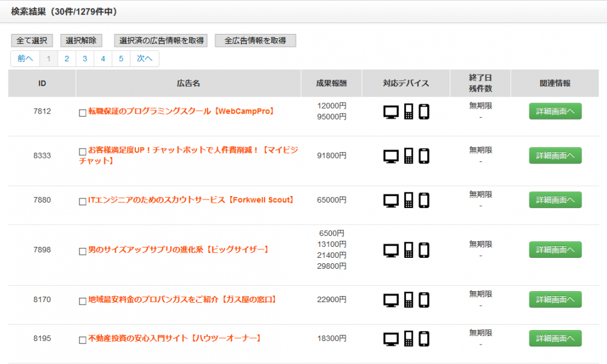Go to page 3 in pagination
Viewport: 607px width, 364px height.
click(x=85, y=59)
